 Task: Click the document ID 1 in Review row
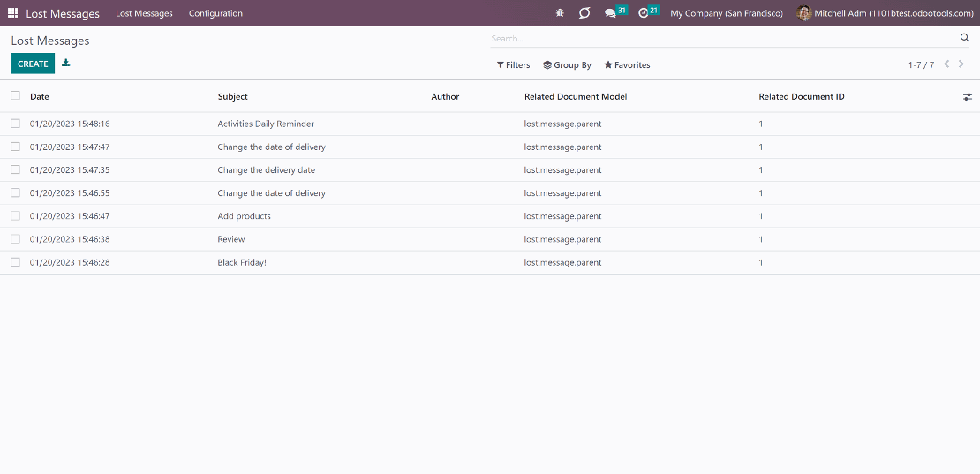[761, 239]
